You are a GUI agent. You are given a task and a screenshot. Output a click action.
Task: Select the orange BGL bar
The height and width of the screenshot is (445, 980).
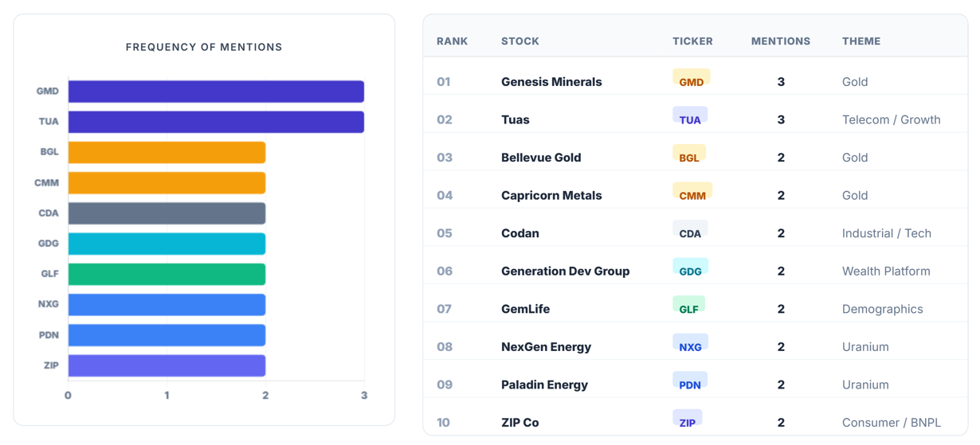[x=167, y=152]
